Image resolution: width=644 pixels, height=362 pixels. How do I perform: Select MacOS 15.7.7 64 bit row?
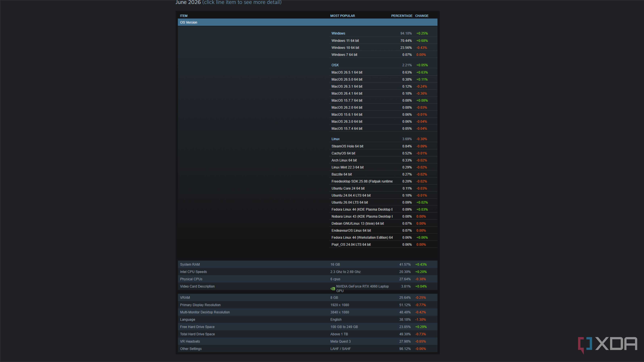pyautogui.click(x=383, y=100)
